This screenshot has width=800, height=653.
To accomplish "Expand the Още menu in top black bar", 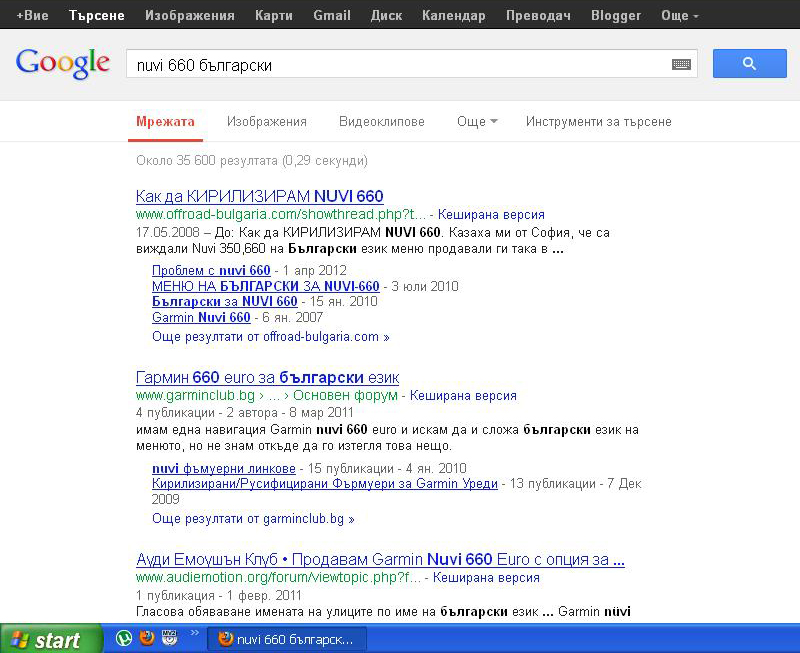I will [680, 15].
